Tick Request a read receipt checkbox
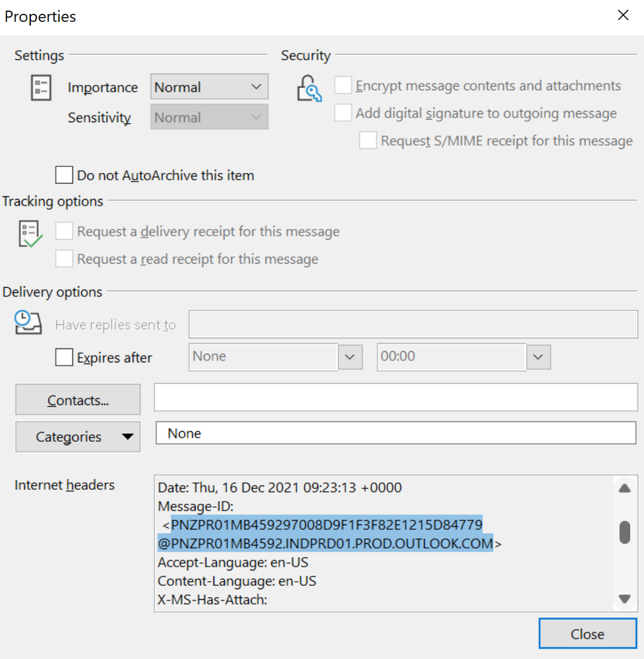Viewport: 644px width, 659px height. click(64, 259)
